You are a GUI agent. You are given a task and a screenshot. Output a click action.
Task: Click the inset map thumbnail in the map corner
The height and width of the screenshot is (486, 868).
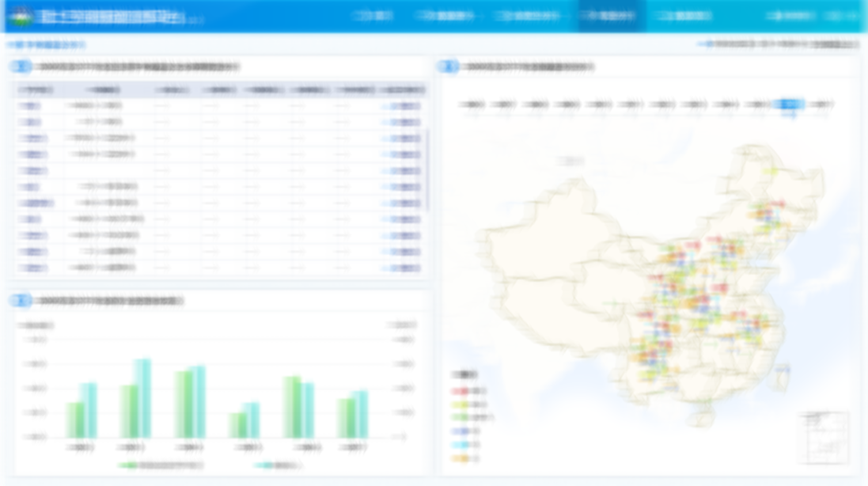[823, 437]
